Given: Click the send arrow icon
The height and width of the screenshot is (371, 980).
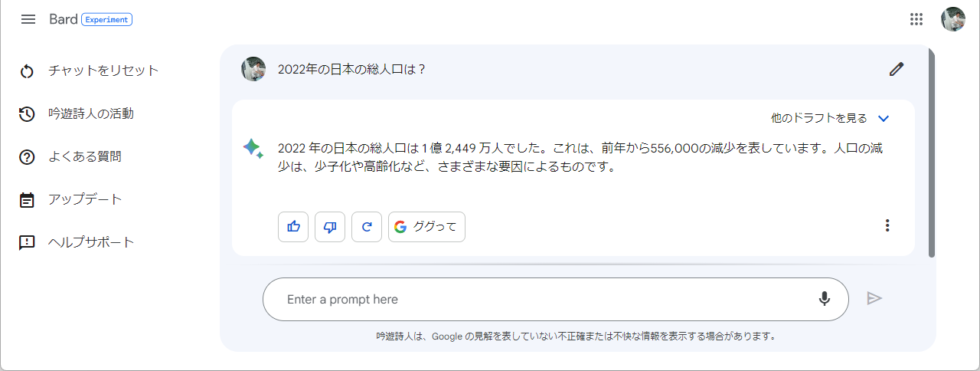Looking at the screenshot, I should (874, 298).
